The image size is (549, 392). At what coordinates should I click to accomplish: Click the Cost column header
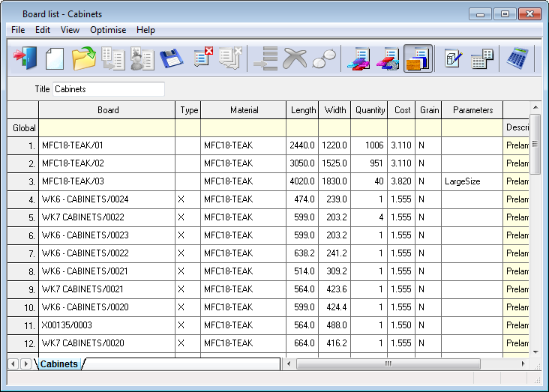[x=401, y=110]
